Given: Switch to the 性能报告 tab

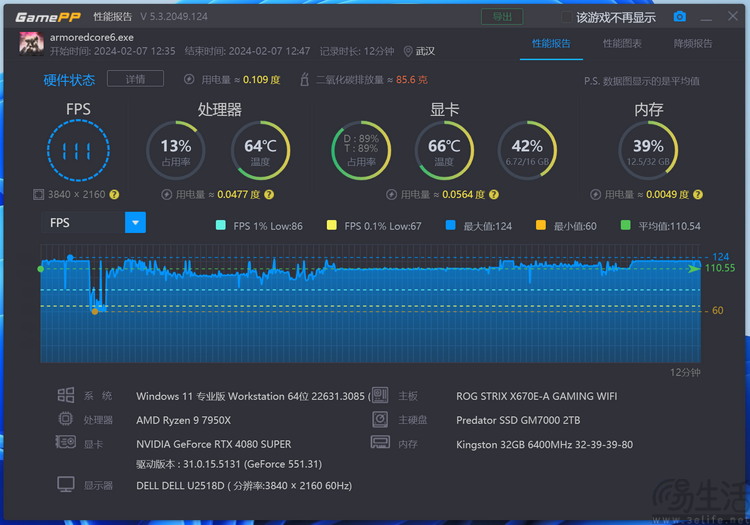Looking at the screenshot, I should point(551,44).
